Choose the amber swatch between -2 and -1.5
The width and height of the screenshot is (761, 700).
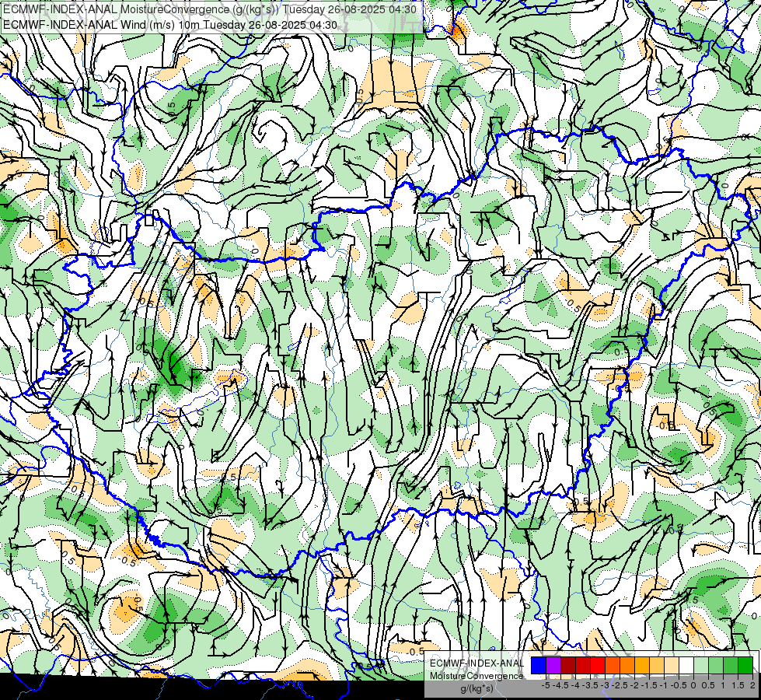point(642,666)
